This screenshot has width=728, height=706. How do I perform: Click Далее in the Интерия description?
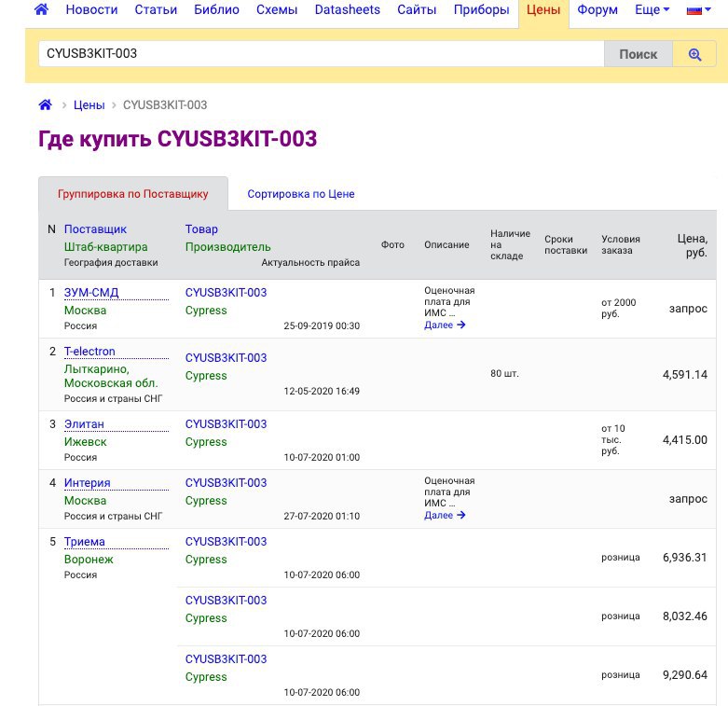coord(445,515)
